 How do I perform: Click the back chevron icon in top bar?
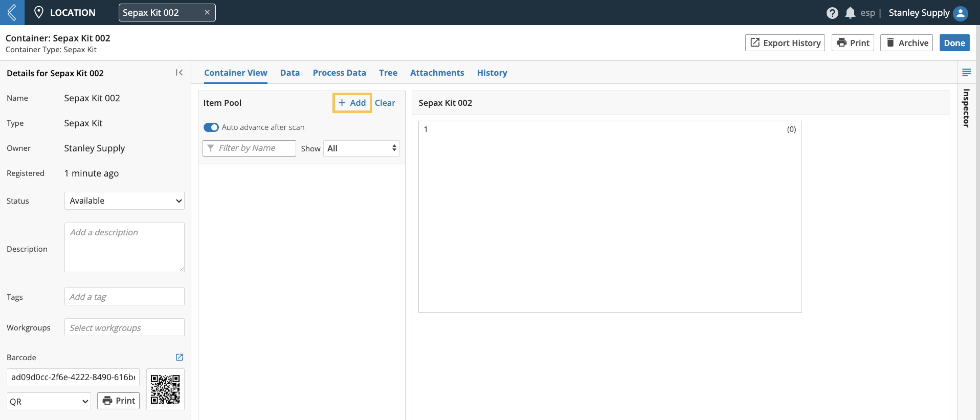pos(12,13)
